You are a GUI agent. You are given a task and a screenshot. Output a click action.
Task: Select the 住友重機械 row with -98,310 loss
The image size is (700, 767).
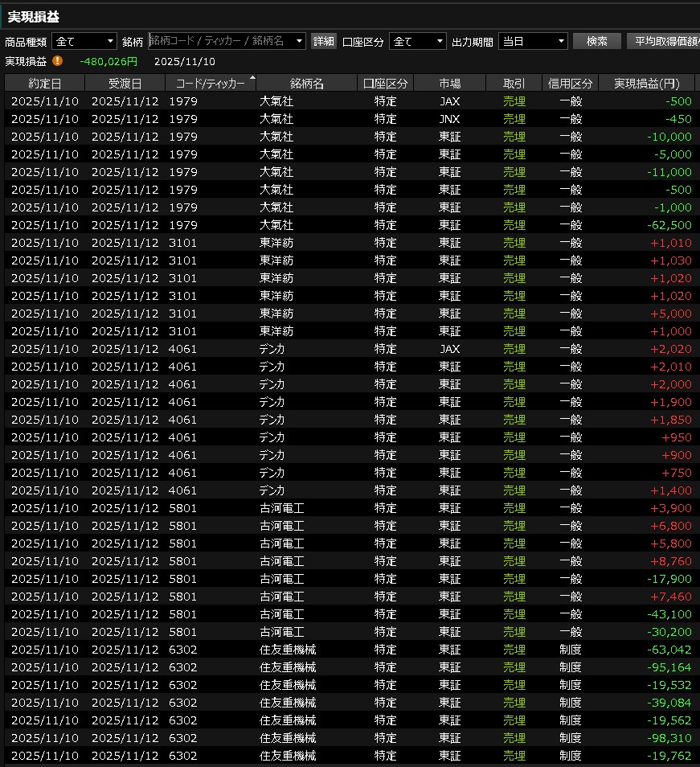coord(350,738)
